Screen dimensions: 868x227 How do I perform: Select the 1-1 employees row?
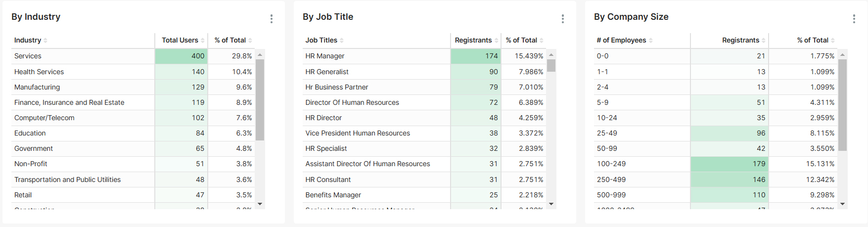click(x=716, y=72)
